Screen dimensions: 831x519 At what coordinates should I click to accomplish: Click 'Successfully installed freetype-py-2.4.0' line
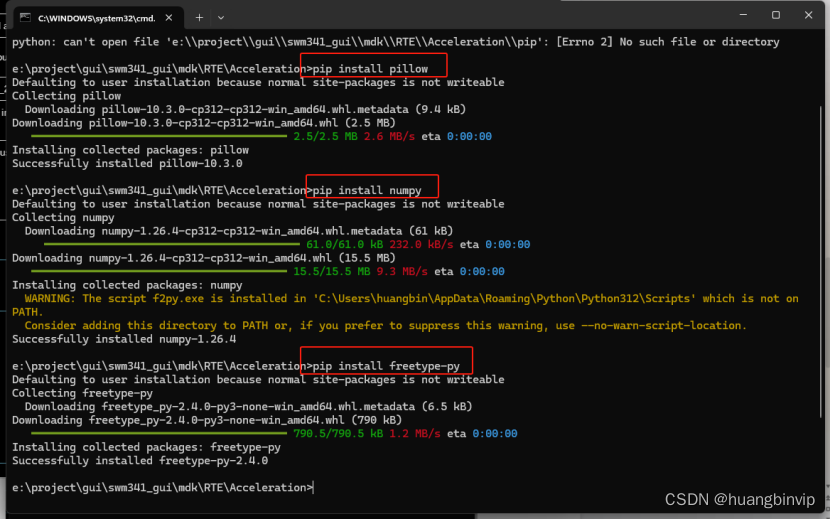pyautogui.click(x=140, y=461)
